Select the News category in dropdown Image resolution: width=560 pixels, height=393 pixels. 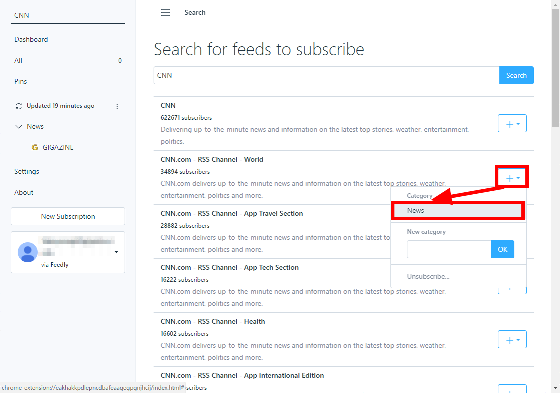click(458, 211)
